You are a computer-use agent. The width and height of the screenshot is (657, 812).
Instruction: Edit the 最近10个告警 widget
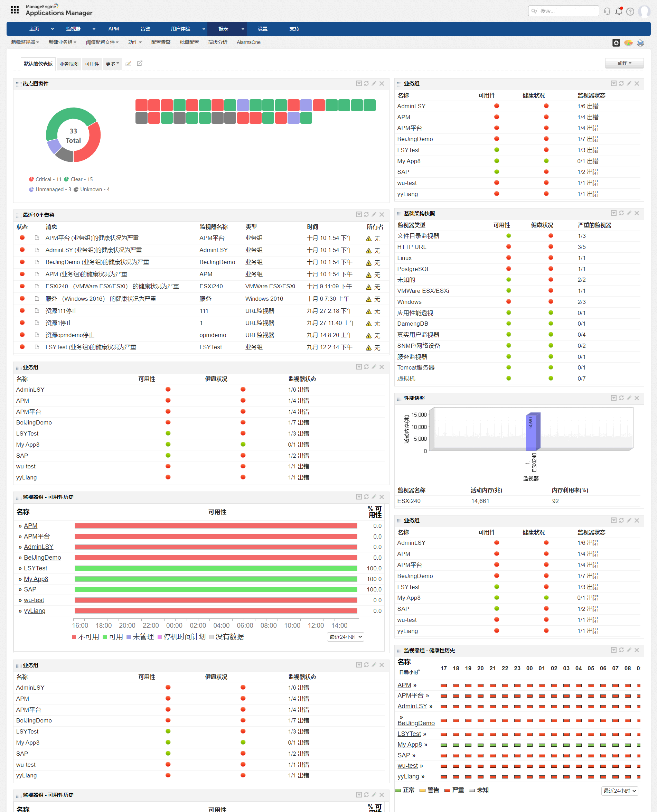(374, 214)
